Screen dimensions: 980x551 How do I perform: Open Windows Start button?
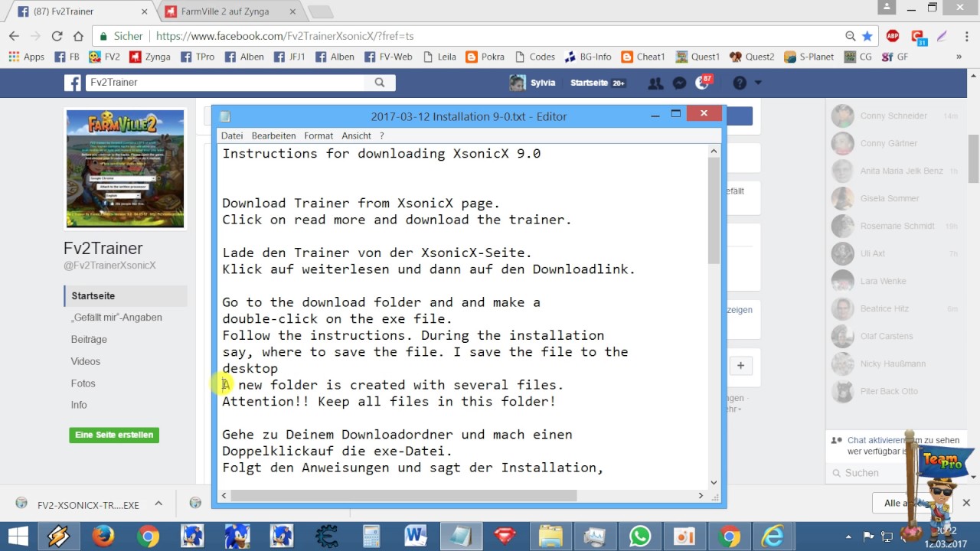click(17, 536)
